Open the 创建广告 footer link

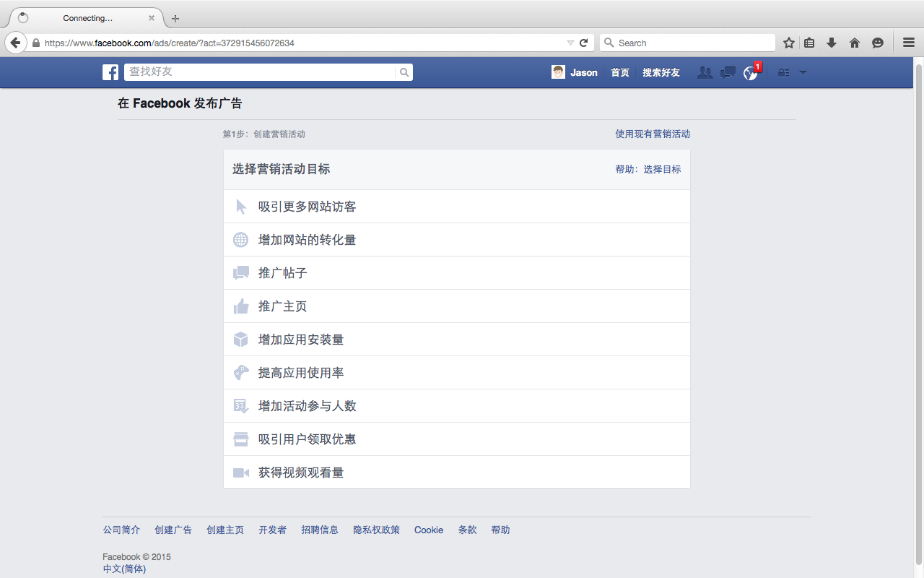[173, 530]
